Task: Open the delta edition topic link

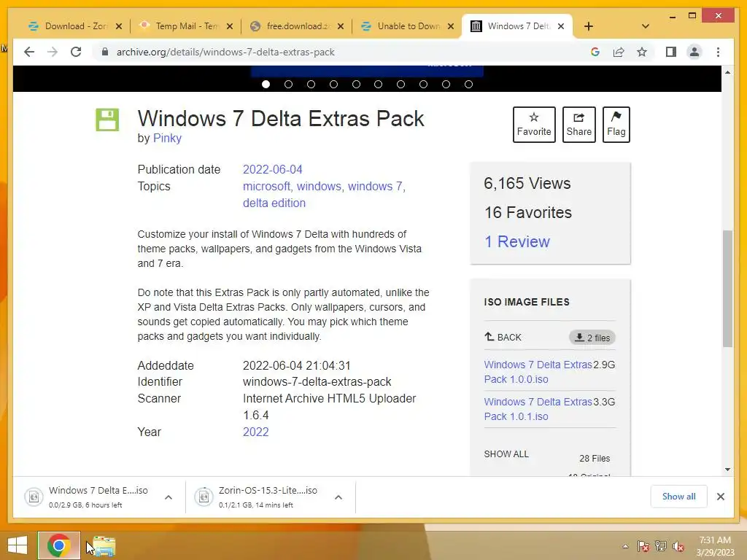Action: click(274, 203)
